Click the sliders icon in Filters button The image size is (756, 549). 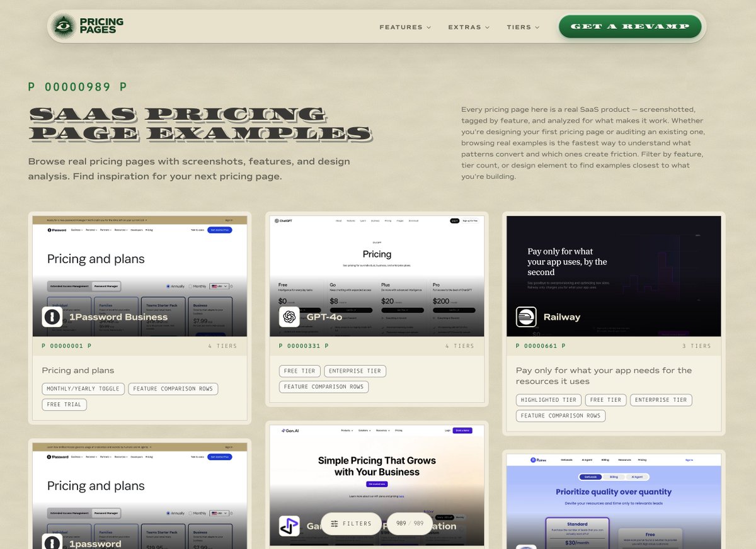(335, 524)
